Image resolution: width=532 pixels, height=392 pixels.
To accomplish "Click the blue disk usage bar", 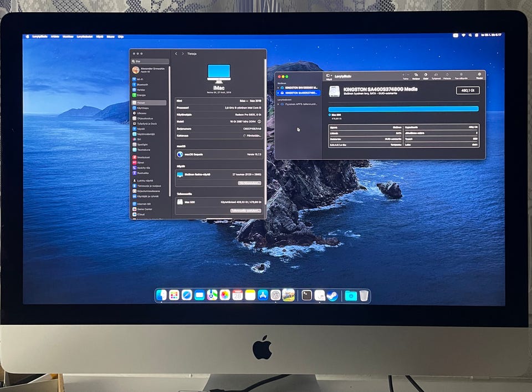I will pyautogui.click(x=403, y=109).
